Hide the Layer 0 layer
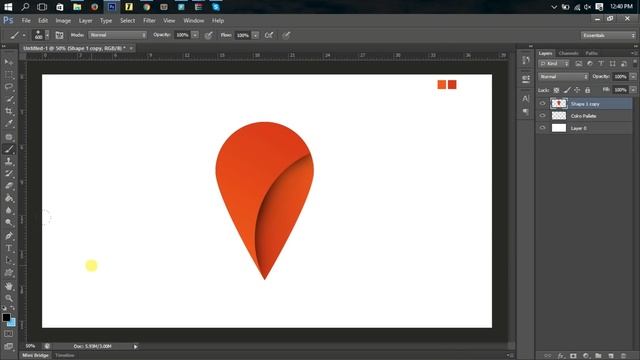This screenshot has height=360, width=640. (x=542, y=128)
